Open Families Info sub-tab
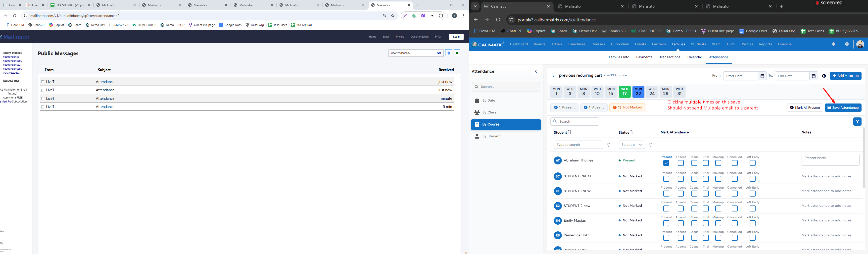Viewport: 868px width, 254px height. tap(619, 57)
